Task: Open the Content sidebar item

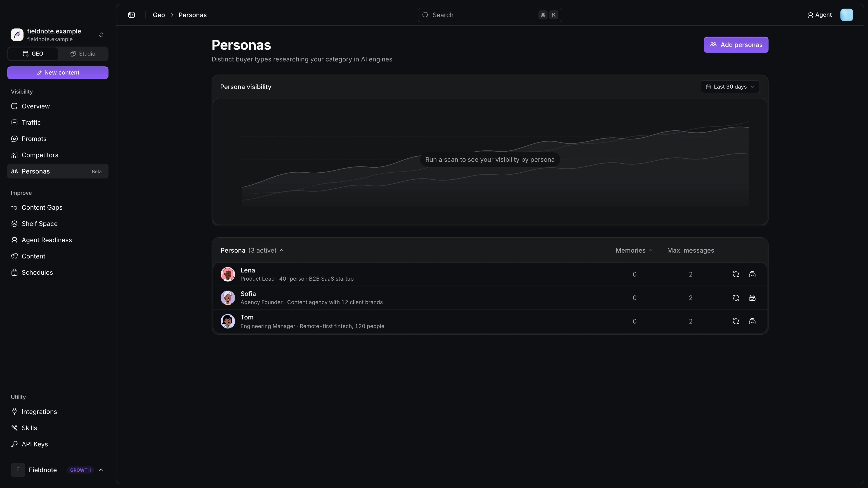Action: tap(58, 256)
